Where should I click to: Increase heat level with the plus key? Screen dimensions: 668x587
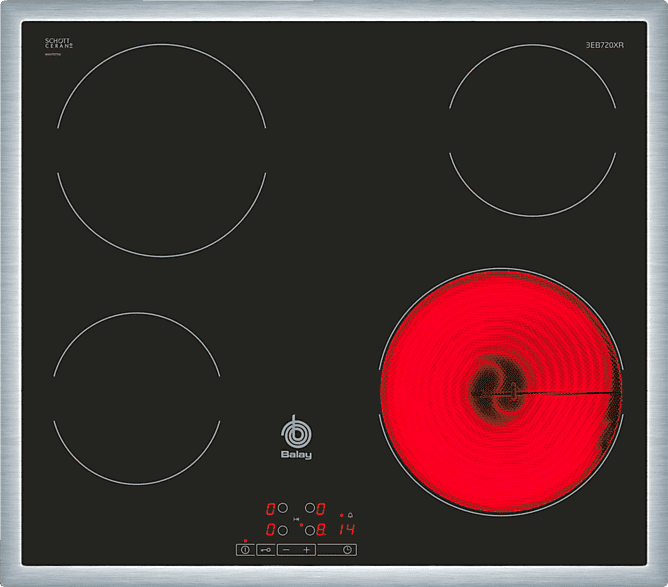pos(306,550)
